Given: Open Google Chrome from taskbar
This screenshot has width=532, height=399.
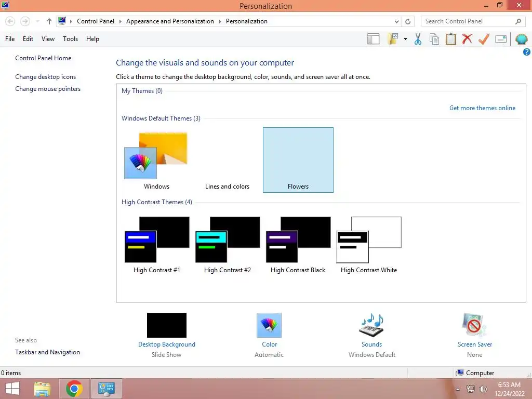Looking at the screenshot, I should tap(74, 389).
